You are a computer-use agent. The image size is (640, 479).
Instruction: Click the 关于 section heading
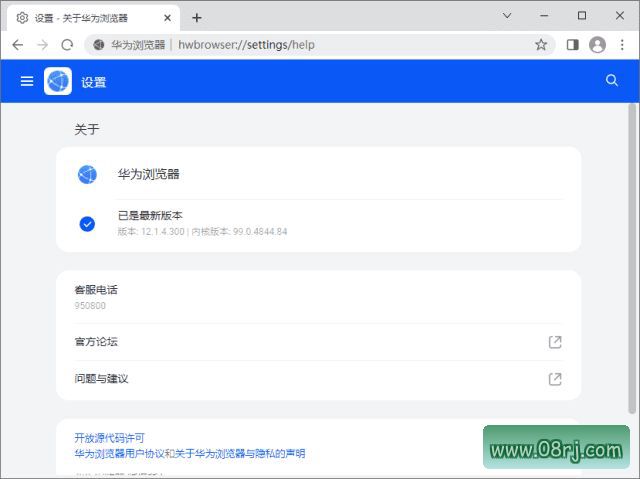[x=87, y=129]
